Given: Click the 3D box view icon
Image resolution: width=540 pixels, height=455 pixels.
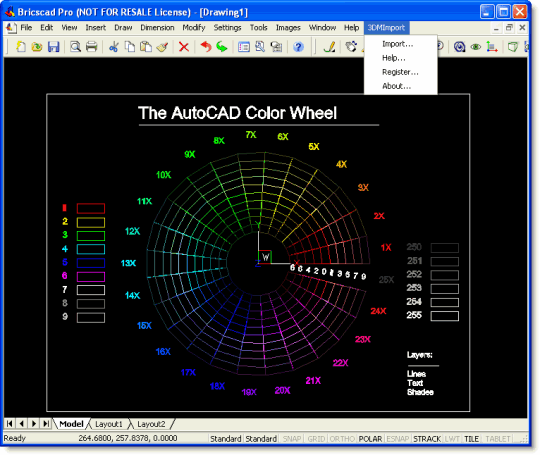Looking at the screenshot, I should pos(513,46).
